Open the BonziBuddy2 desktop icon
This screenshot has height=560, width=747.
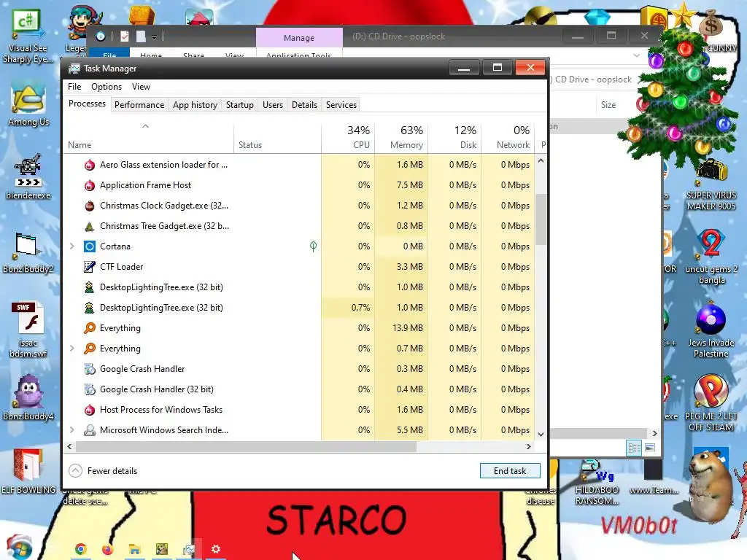[x=28, y=252]
